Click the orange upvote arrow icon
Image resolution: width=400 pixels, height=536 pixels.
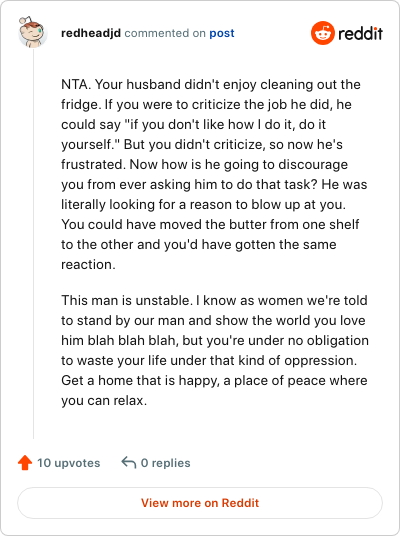tap(25, 463)
